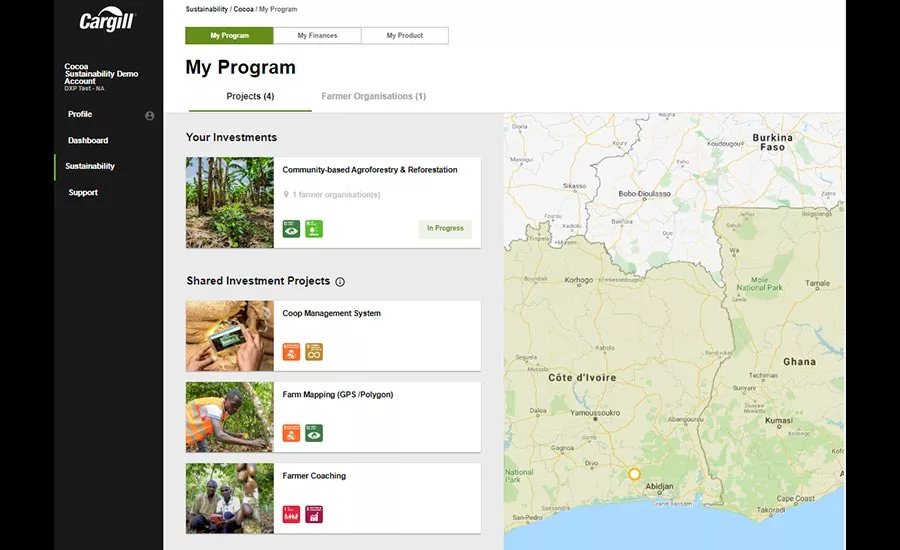Click Bobo-Dioulasso city on map

(x=645, y=194)
